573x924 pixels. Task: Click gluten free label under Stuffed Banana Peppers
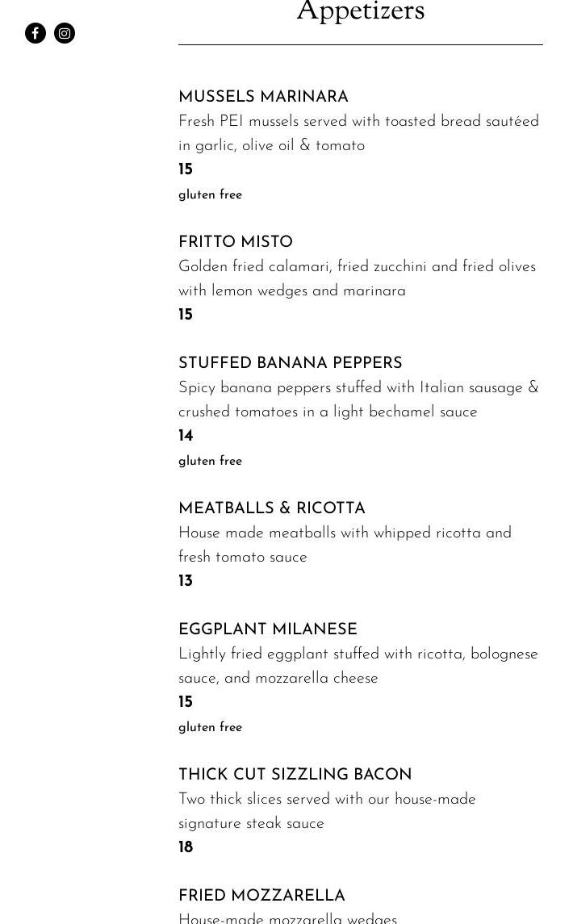[210, 462]
